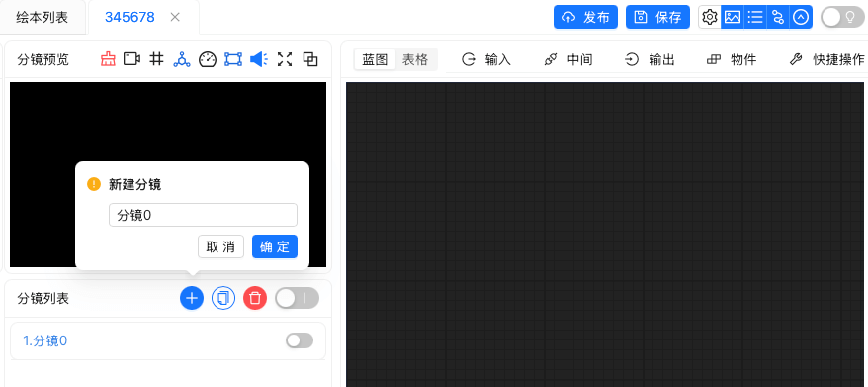Close the 345678 tab
This screenshot has width=868, height=387.
(x=175, y=17)
